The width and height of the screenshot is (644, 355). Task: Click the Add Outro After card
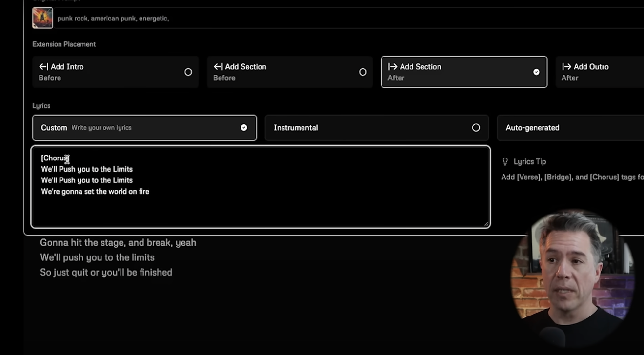pos(600,72)
